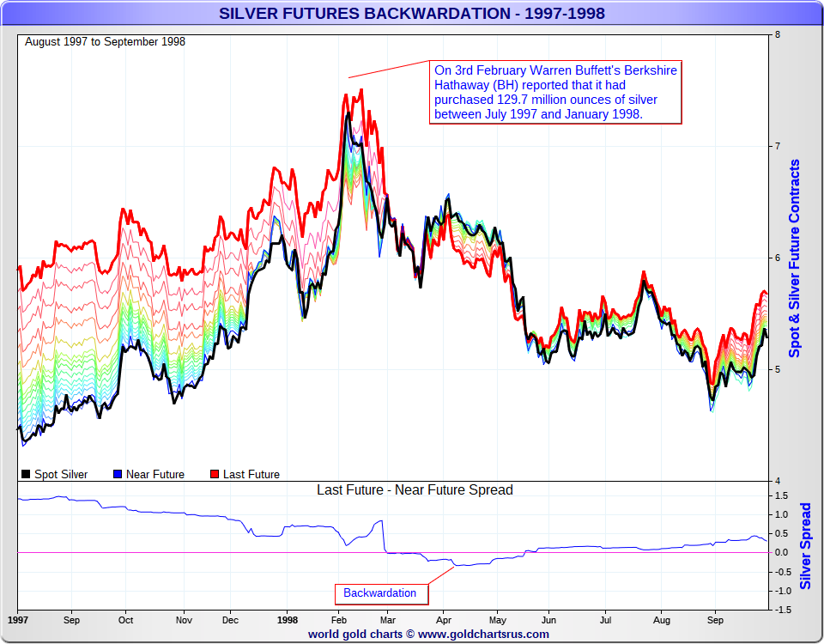824x644 pixels.
Task: Click the price axis value '5'
Action: 778,369
